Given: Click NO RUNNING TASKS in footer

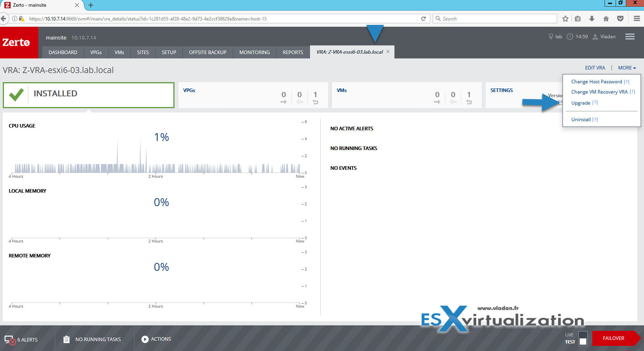Looking at the screenshot, I should pyautogui.click(x=98, y=339).
